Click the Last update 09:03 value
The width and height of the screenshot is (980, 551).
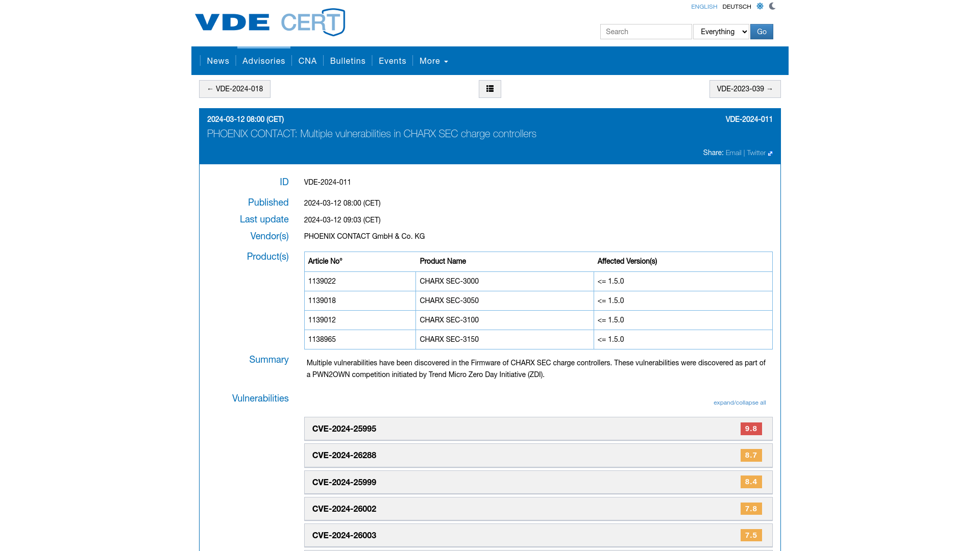[342, 220]
